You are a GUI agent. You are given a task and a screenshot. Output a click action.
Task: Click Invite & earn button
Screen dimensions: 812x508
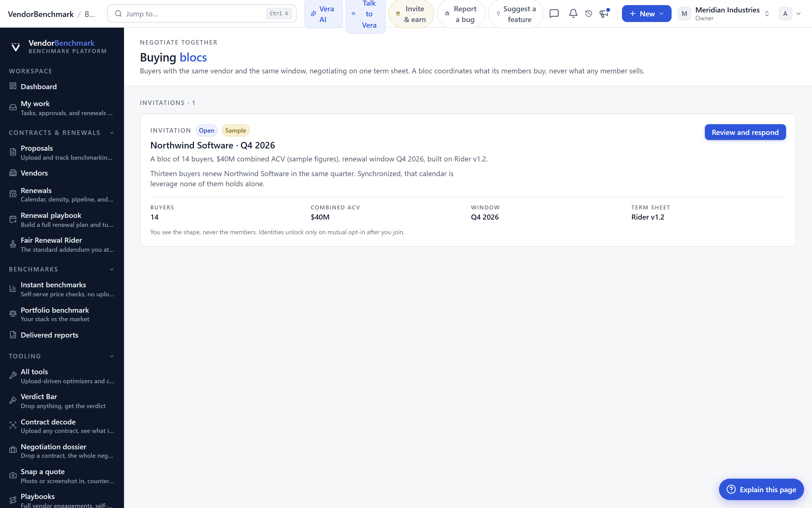tap(411, 14)
